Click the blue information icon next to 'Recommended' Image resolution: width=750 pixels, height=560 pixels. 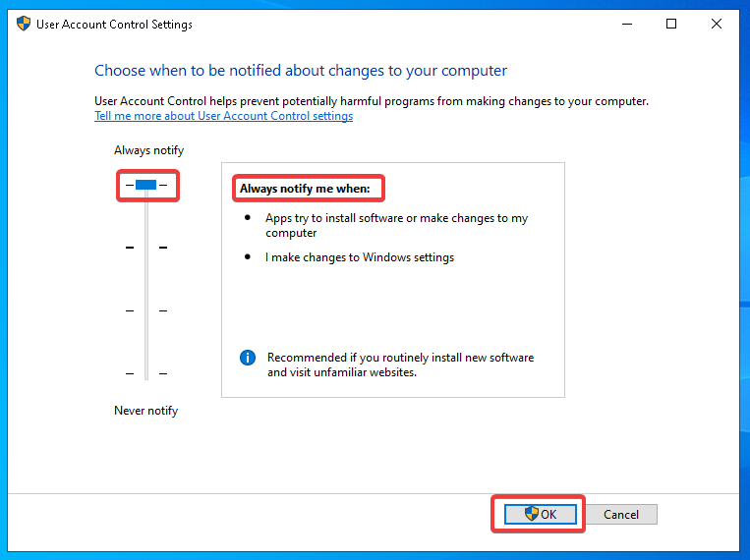tap(248, 358)
